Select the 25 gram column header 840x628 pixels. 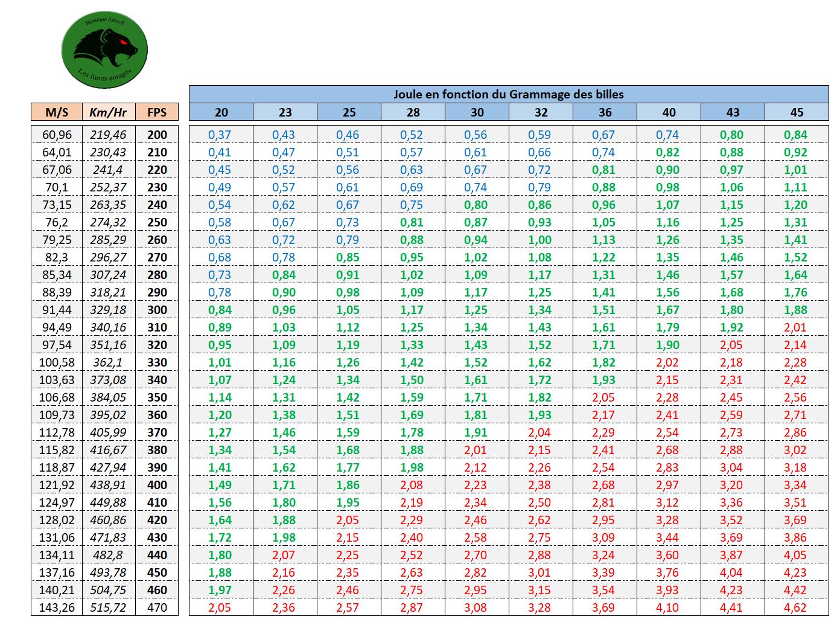349,112
